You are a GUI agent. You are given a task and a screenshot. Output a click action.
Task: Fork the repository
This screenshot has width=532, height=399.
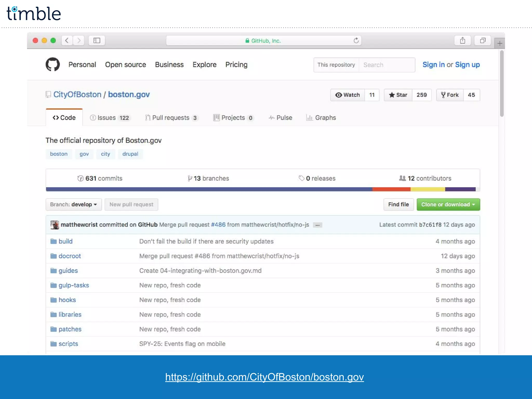tap(450, 95)
